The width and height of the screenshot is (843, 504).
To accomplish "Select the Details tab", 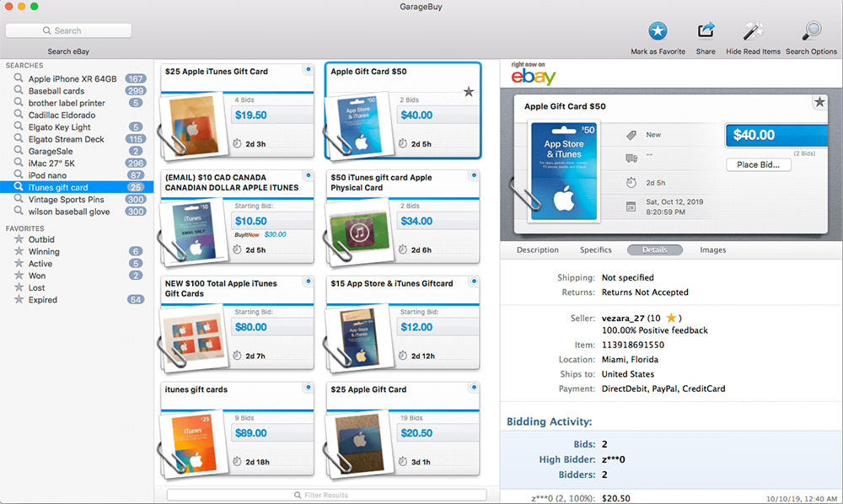I will click(x=655, y=249).
